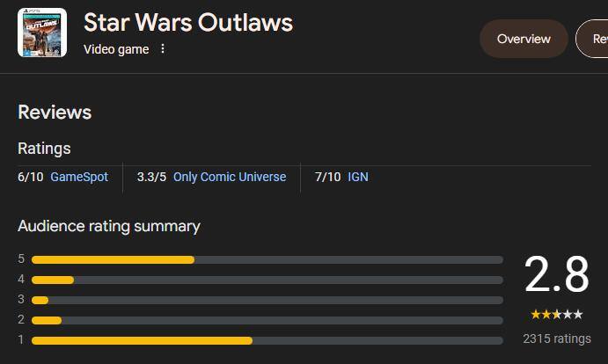The image size is (608, 364).
Task: Click the 6/10 GameSpot score
Action: [30, 177]
